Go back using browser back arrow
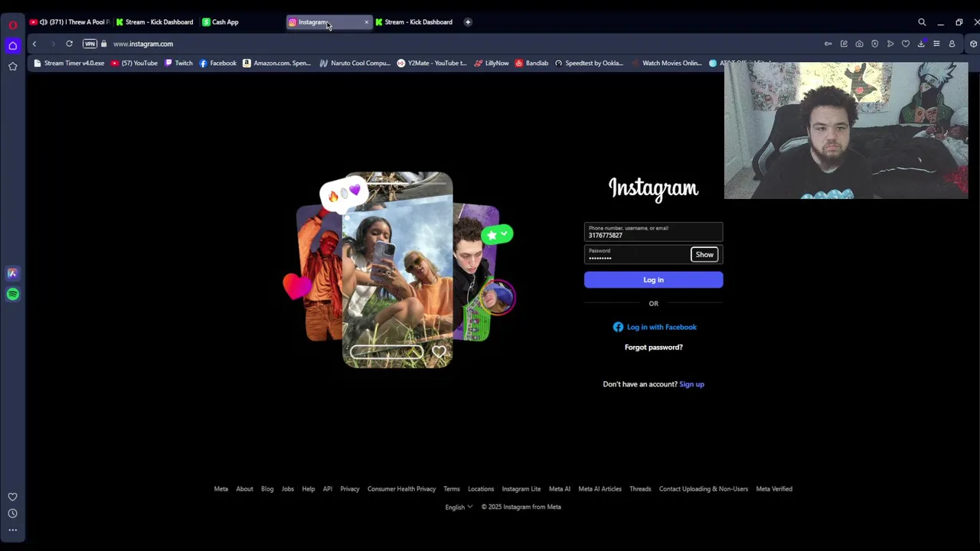Image resolution: width=980 pixels, height=551 pixels. pyautogui.click(x=34, y=44)
